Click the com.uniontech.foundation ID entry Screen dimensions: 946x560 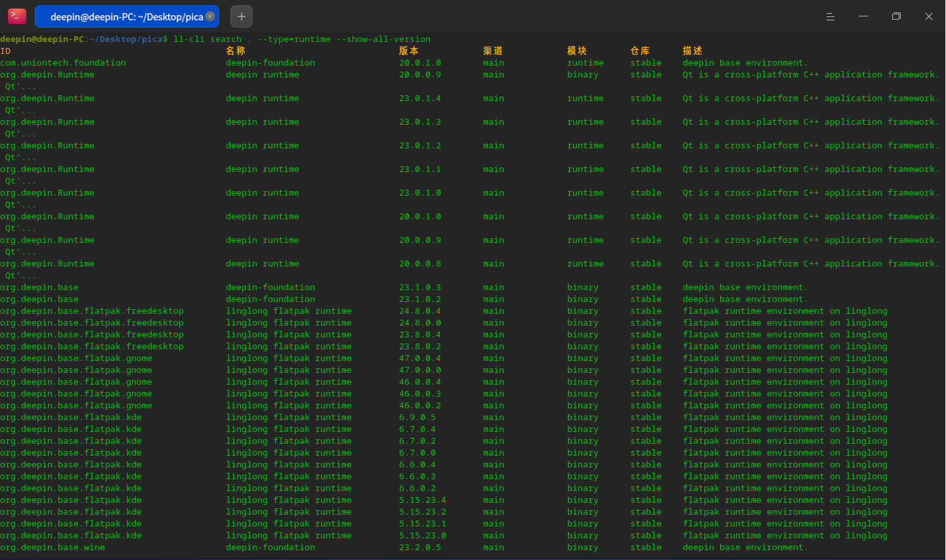click(x=63, y=63)
